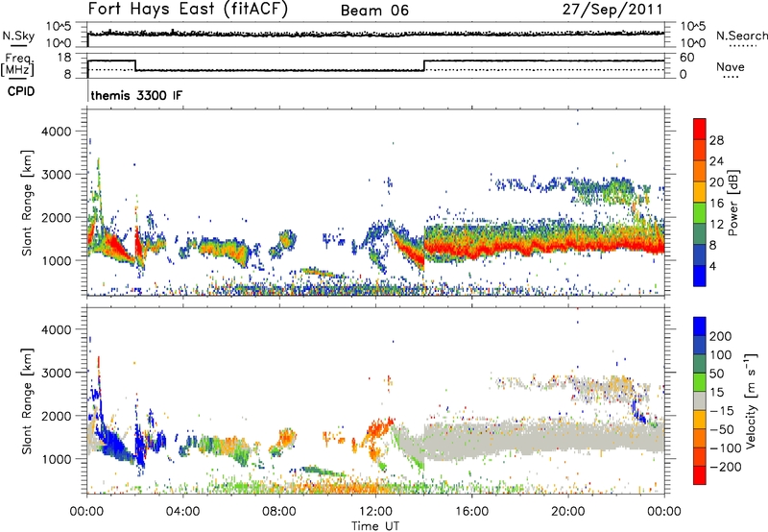Click the '4000' tick of power panel
The image size is (768, 532).
click(x=56, y=132)
